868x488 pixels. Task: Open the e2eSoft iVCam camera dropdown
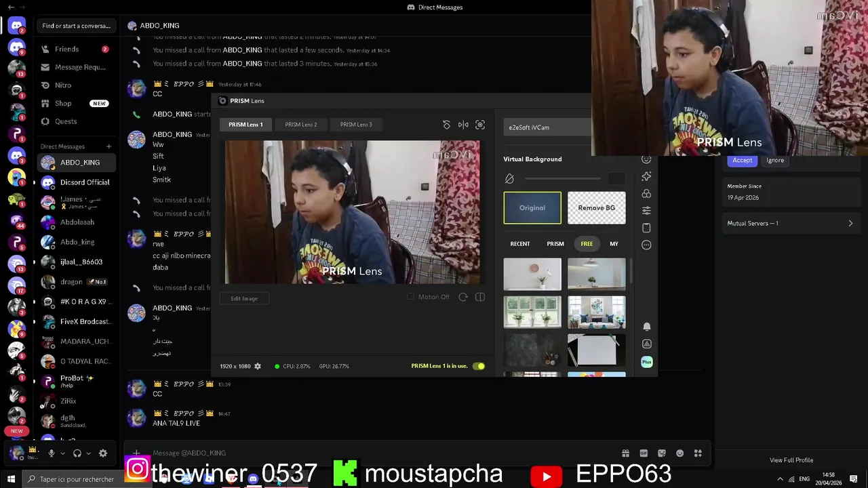(547, 127)
